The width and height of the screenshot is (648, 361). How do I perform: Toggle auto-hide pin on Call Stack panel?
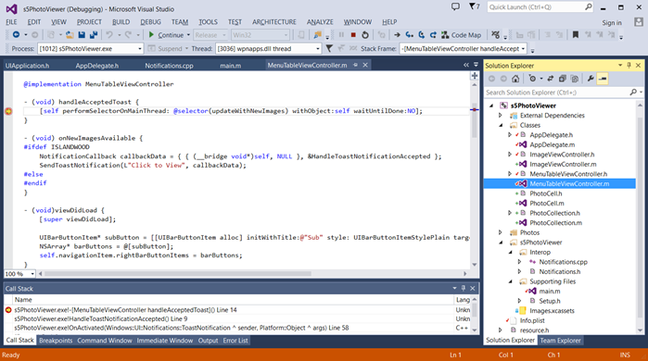coord(463,288)
